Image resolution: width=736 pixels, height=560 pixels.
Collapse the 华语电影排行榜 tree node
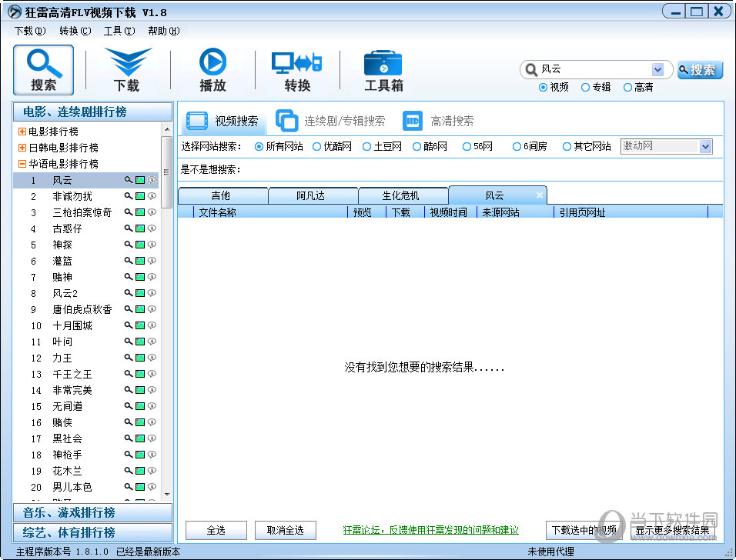(x=22, y=164)
